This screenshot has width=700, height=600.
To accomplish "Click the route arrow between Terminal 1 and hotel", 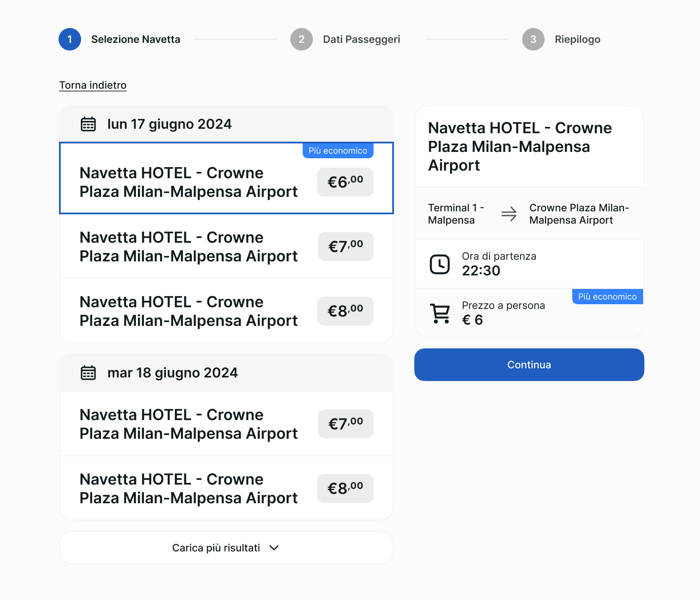I will click(x=509, y=214).
